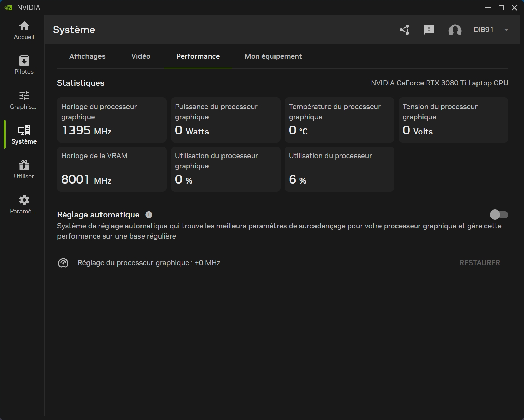524x420 pixels.
Task: Click the Tension du processeur graphique card
Action: coord(453,120)
